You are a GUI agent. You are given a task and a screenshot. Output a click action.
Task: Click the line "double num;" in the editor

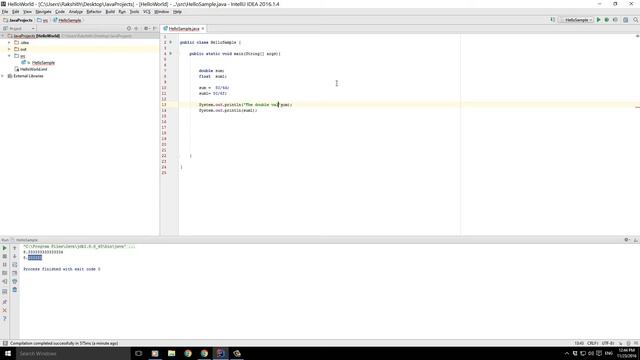point(211,71)
